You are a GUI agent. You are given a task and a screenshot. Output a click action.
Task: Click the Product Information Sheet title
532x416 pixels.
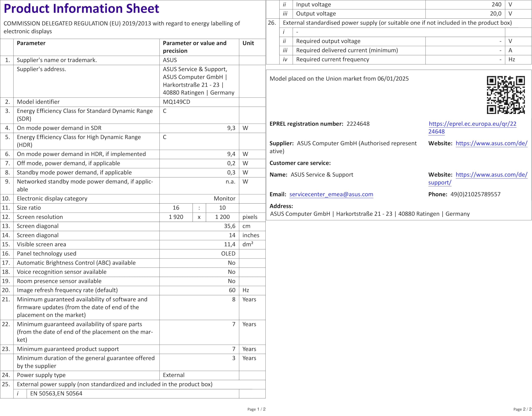81,9
